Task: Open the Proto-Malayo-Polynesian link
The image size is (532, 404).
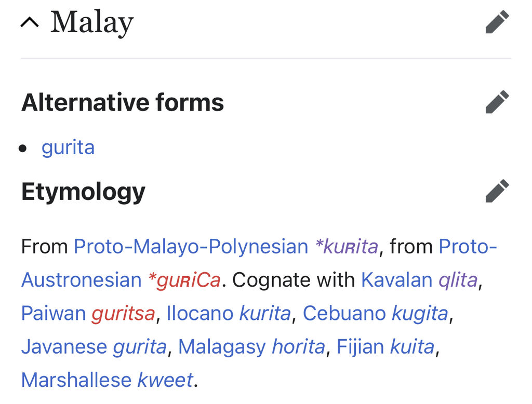Action: pyautogui.click(x=191, y=246)
